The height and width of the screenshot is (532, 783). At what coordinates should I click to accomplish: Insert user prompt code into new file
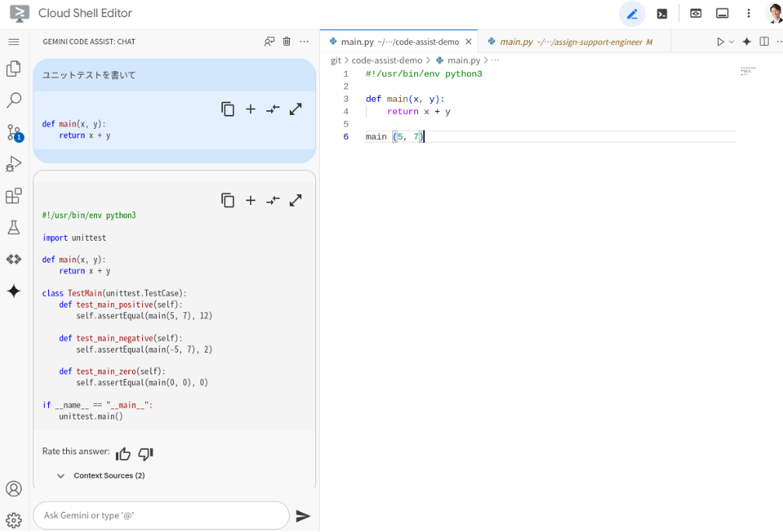(x=251, y=109)
